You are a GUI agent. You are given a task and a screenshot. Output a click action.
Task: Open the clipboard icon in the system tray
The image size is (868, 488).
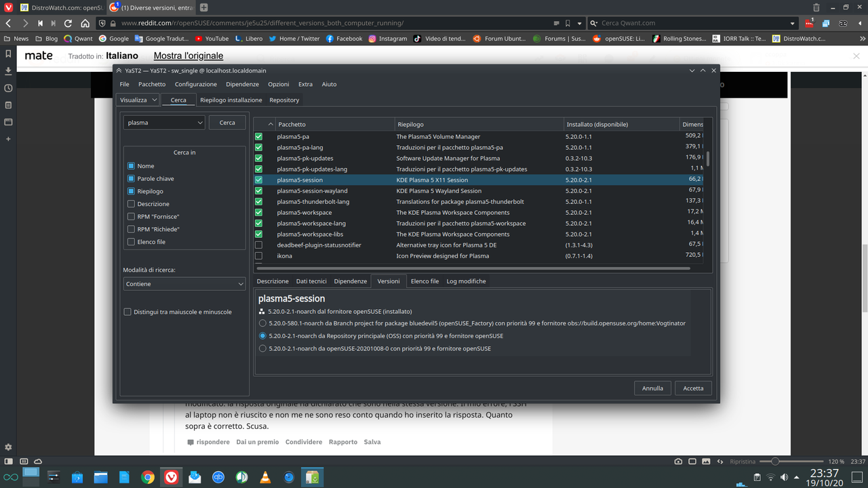click(757, 476)
